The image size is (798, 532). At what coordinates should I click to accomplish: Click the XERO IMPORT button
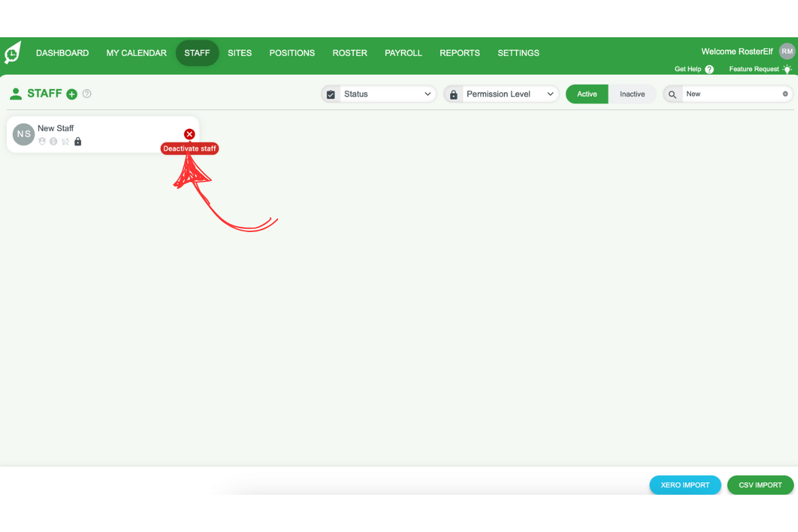tap(685, 485)
